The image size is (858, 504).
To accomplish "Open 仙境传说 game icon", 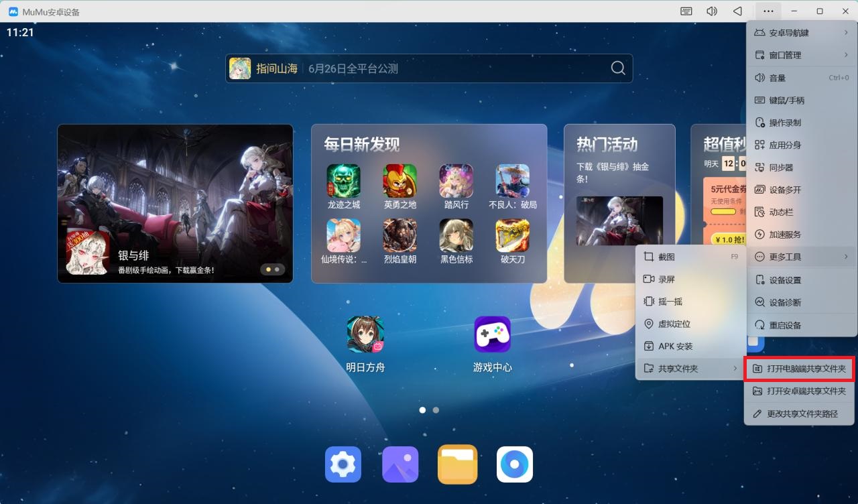I will point(343,235).
